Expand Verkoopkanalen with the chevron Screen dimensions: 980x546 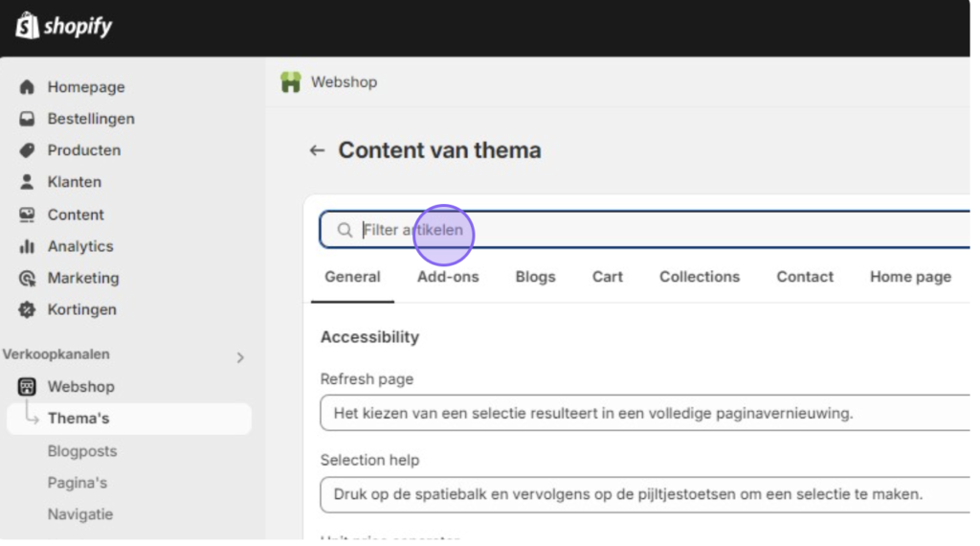[240, 357]
